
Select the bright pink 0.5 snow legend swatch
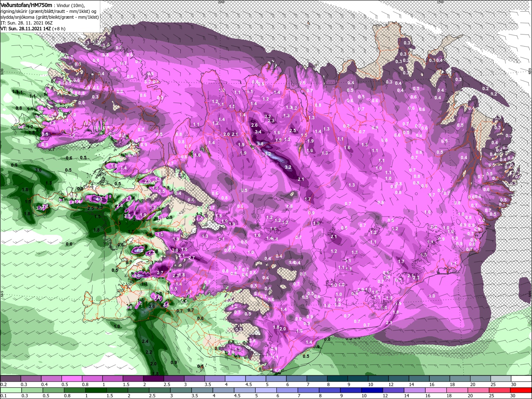pos(71,379)
